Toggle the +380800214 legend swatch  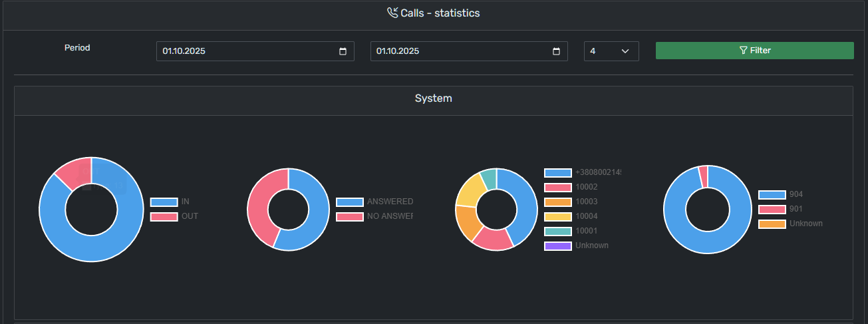557,172
